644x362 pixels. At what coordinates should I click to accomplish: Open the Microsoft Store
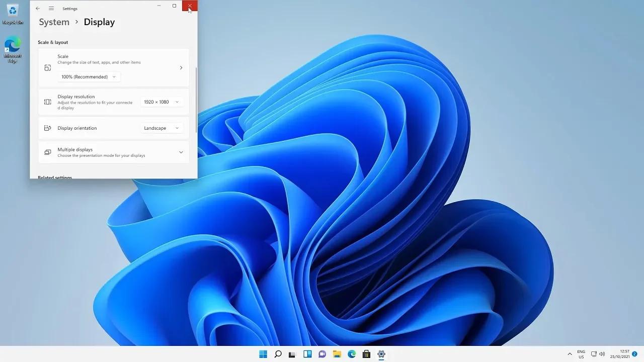(366, 354)
